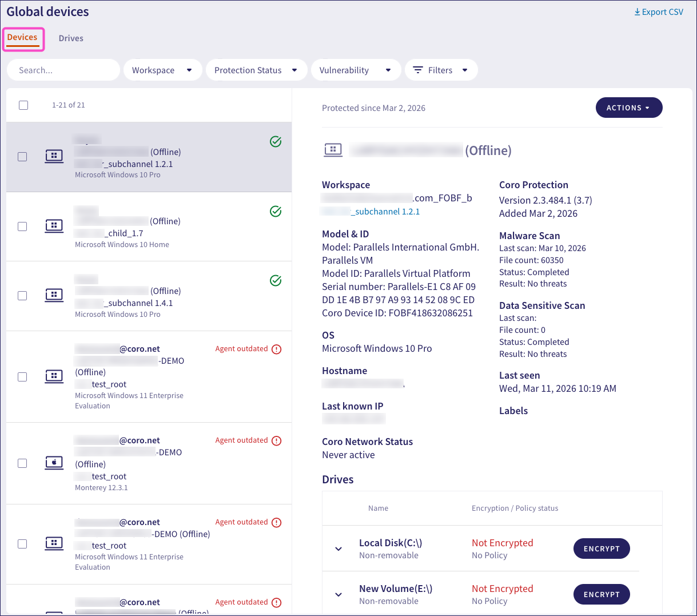Click the green protected checkmark on subchannel 1.4.1 row

[276, 281]
